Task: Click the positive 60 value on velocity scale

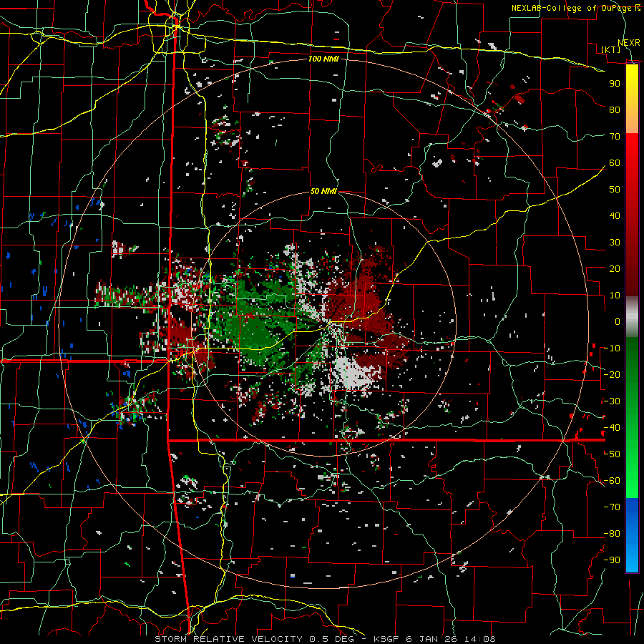Action: tap(615, 162)
